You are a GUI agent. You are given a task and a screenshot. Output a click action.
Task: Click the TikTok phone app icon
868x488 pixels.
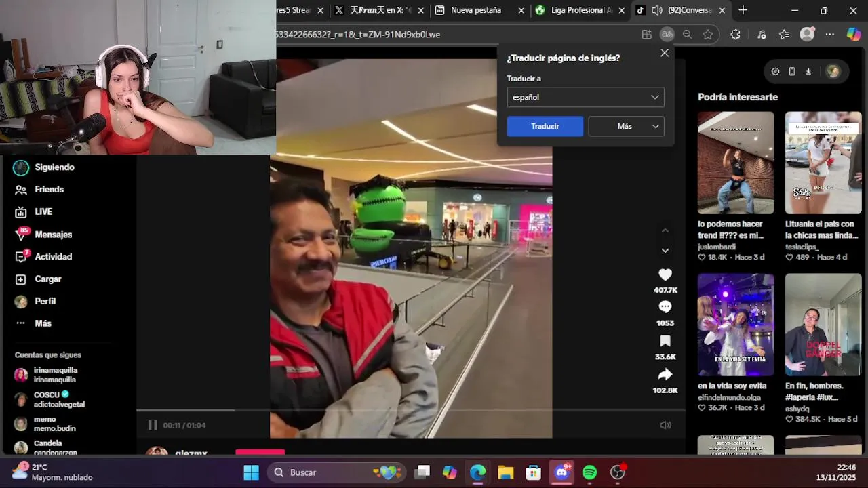coord(791,71)
